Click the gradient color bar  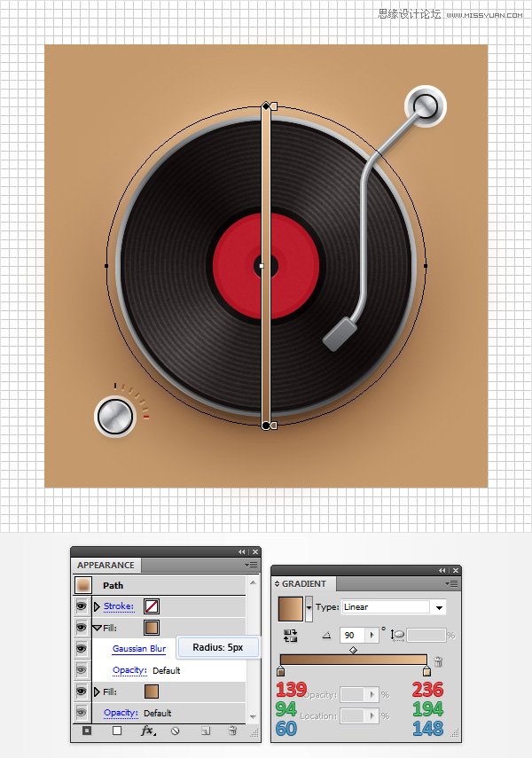click(x=354, y=660)
